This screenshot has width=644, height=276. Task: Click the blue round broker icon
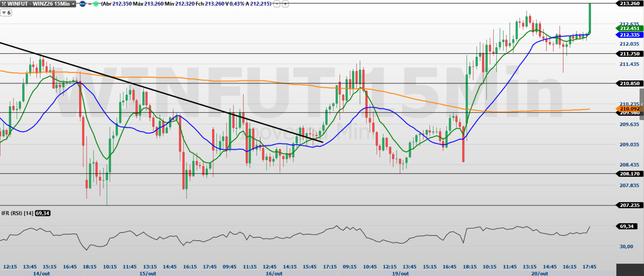83,4
